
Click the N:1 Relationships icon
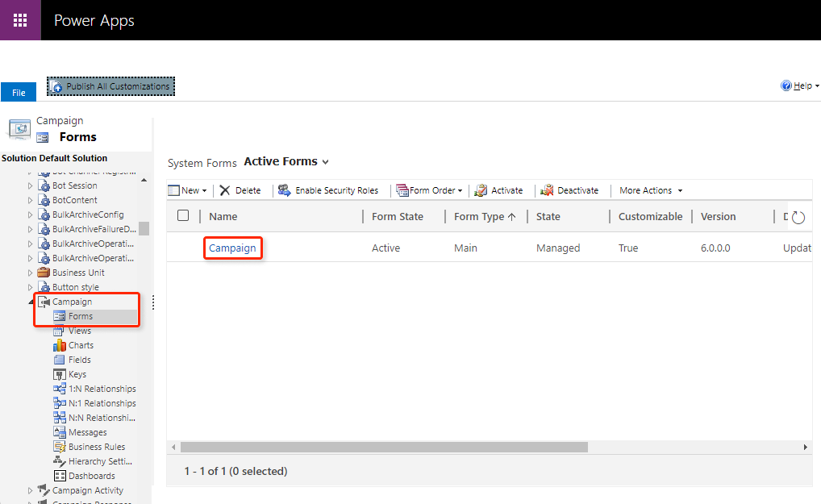59,403
